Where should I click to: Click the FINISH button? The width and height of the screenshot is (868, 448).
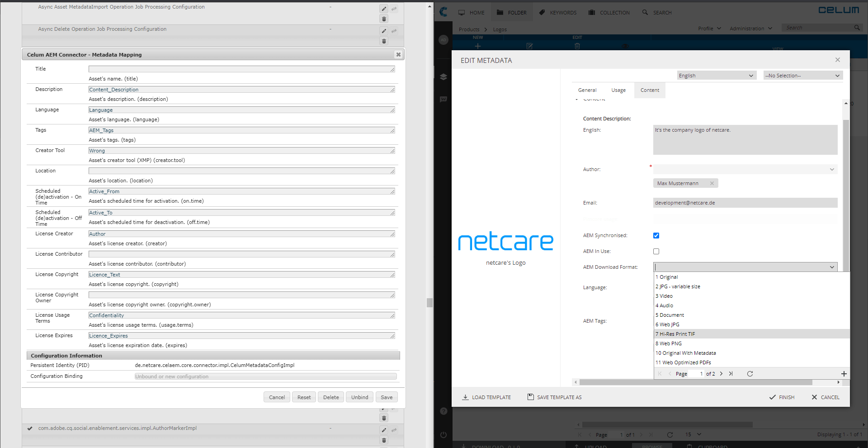click(x=782, y=397)
